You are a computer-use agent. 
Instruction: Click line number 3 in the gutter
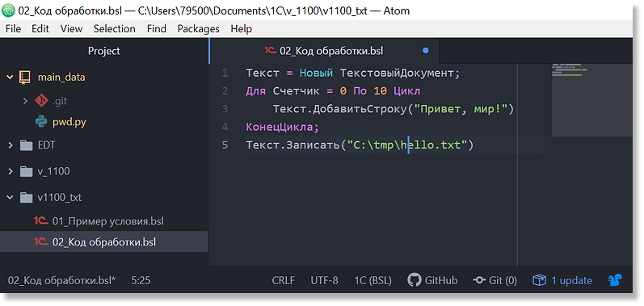[225, 109]
